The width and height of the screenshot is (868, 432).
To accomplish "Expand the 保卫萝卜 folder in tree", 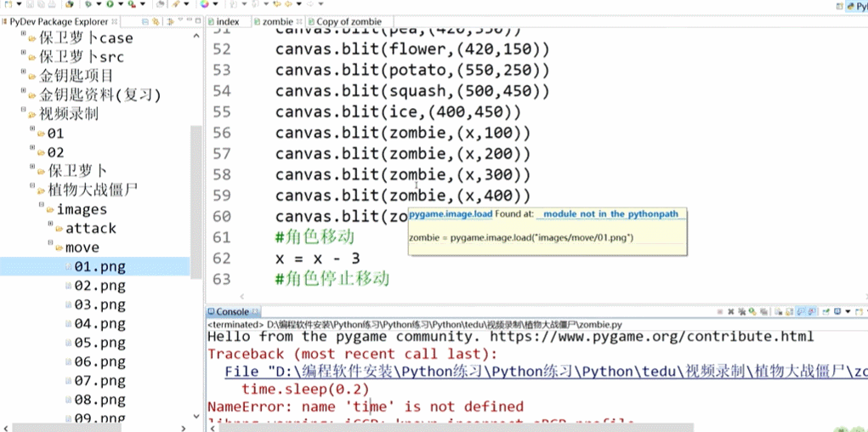I will [33, 168].
